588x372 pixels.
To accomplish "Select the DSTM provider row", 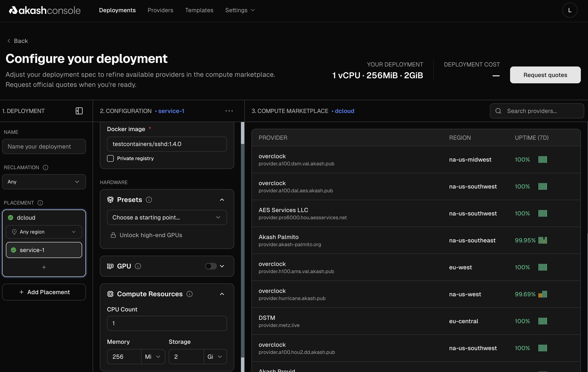I will pos(416,321).
